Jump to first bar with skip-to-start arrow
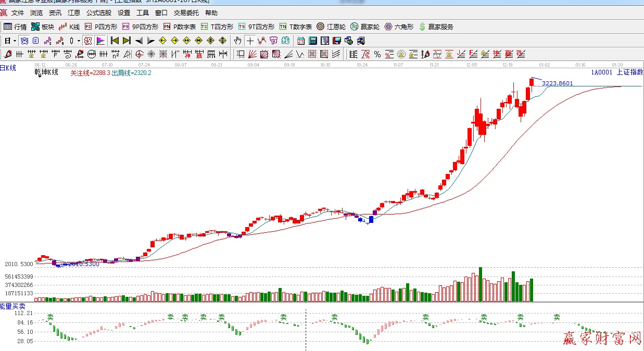Image resolution: width=644 pixels, height=351 pixels. coord(115,41)
